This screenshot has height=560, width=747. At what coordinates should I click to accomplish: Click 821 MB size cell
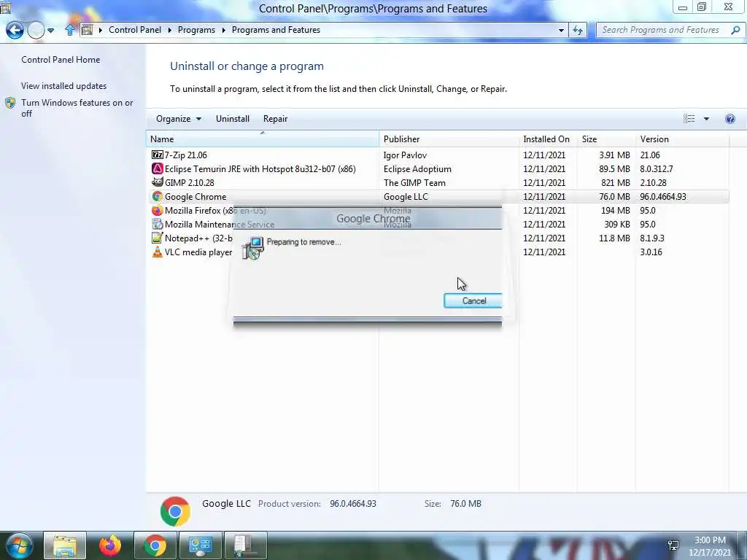[x=615, y=183]
